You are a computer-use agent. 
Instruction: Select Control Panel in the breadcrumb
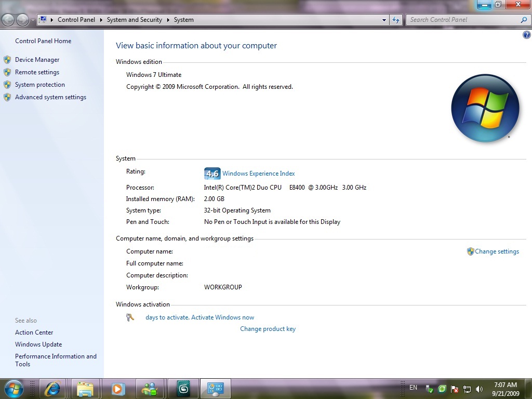click(x=76, y=20)
